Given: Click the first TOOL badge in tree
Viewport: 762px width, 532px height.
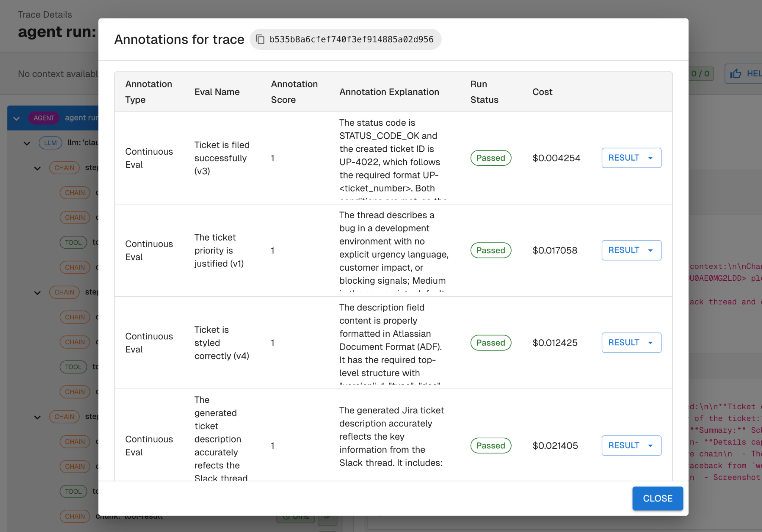Looking at the screenshot, I should tap(73, 242).
